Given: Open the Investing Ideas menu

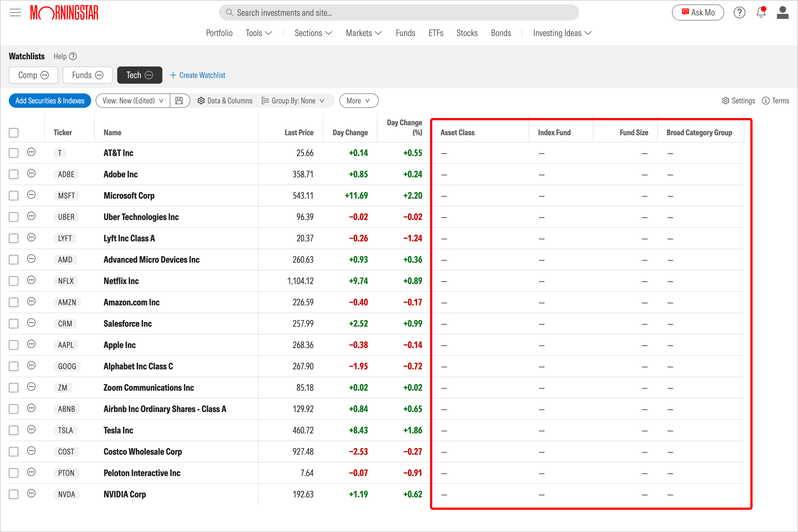Looking at the screenshot, I should click(x=562, y=33).
